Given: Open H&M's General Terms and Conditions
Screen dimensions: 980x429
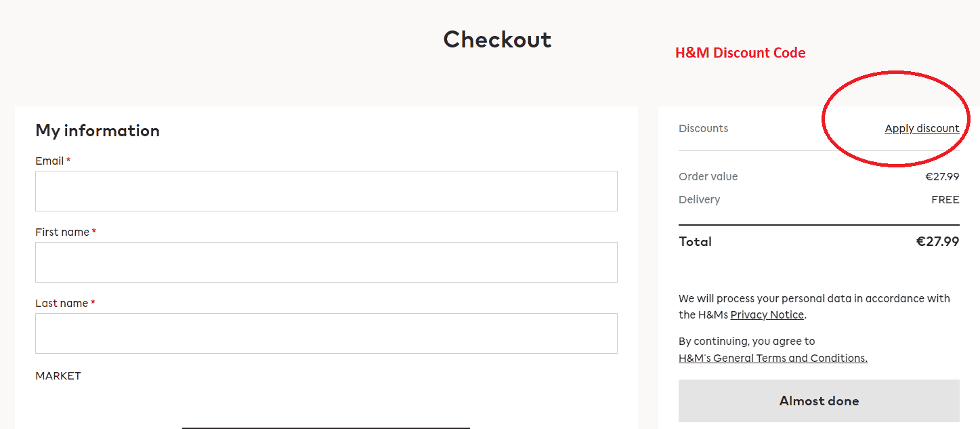Looking at the screenshot, I should (x=773, y=358).
